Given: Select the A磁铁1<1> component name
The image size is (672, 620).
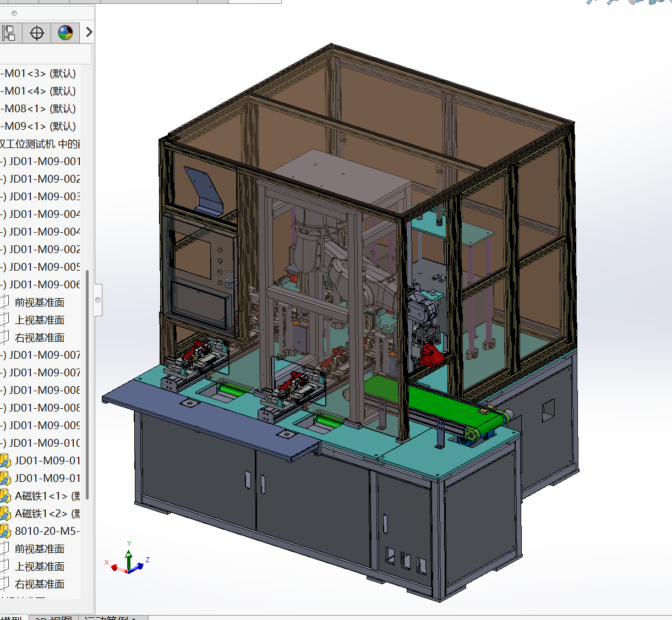Looking at the screenshot, I should [x=47, y=496].
